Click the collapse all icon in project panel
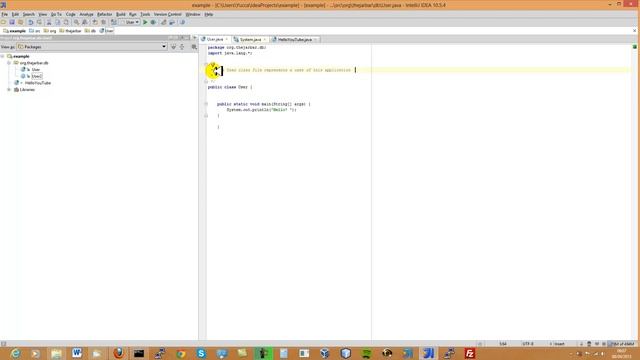The height and width of the screenshot is (360, 640). (x=182, y=47)
